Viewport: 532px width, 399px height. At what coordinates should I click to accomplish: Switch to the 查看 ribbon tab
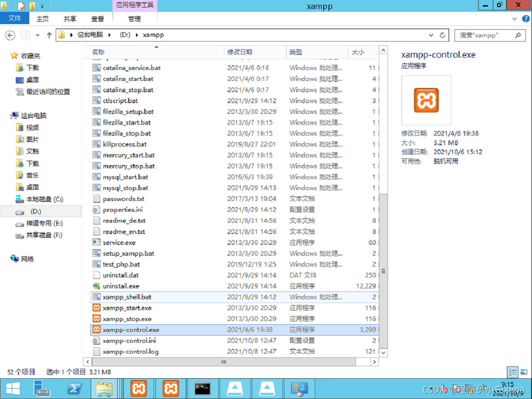click(97, 19)
